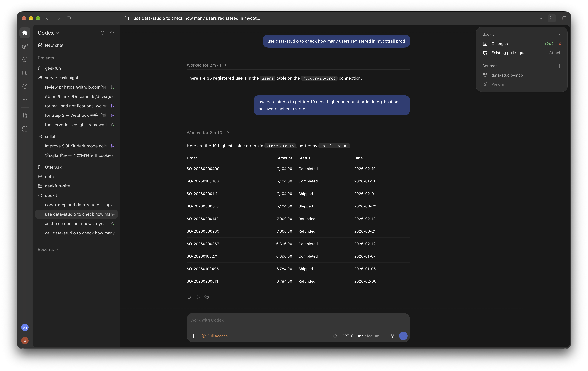
Task: Click the order SO-20260200499 cell
Action: pos(203,169)
